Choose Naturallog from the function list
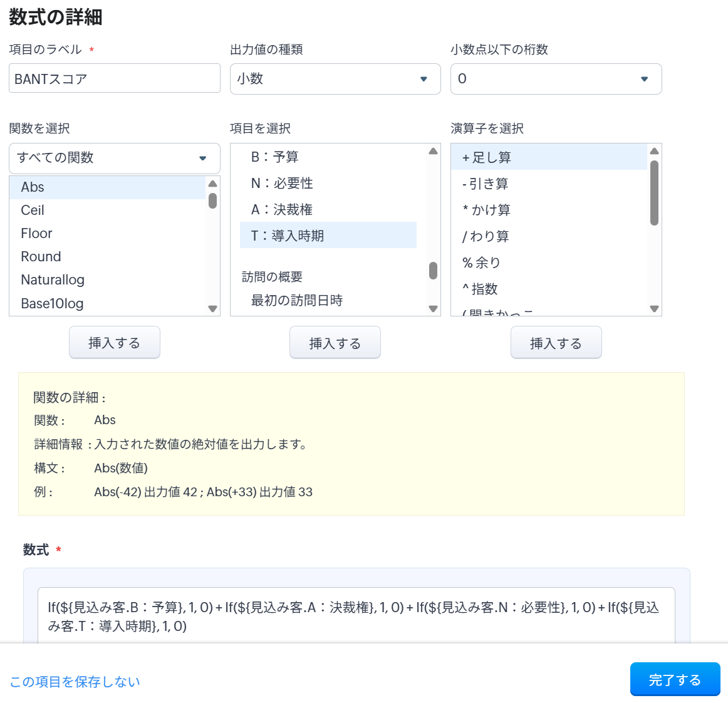The image size is (728, 703). pos(53,280)
